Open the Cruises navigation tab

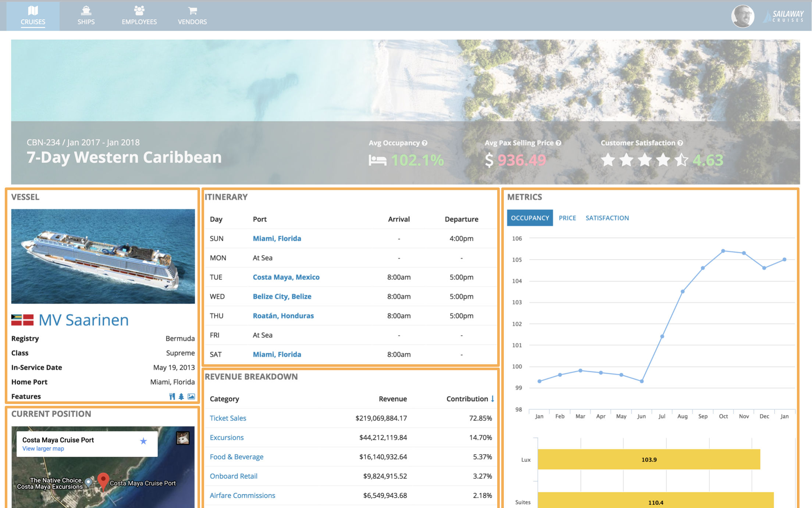tap(33, 16)
